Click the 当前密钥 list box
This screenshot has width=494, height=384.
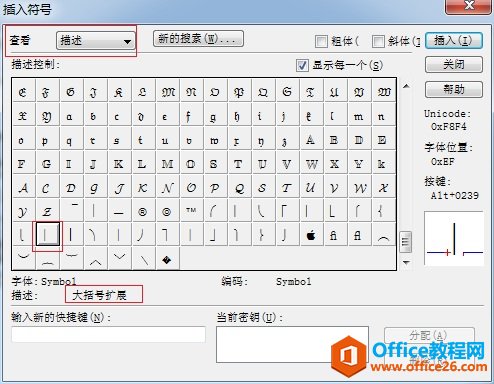[x=292, y=344]
